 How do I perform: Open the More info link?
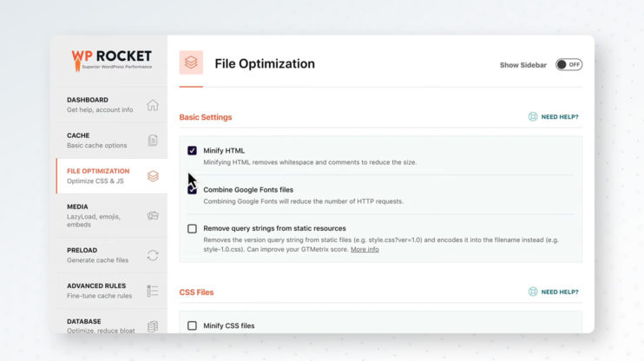tap(365, 249)
